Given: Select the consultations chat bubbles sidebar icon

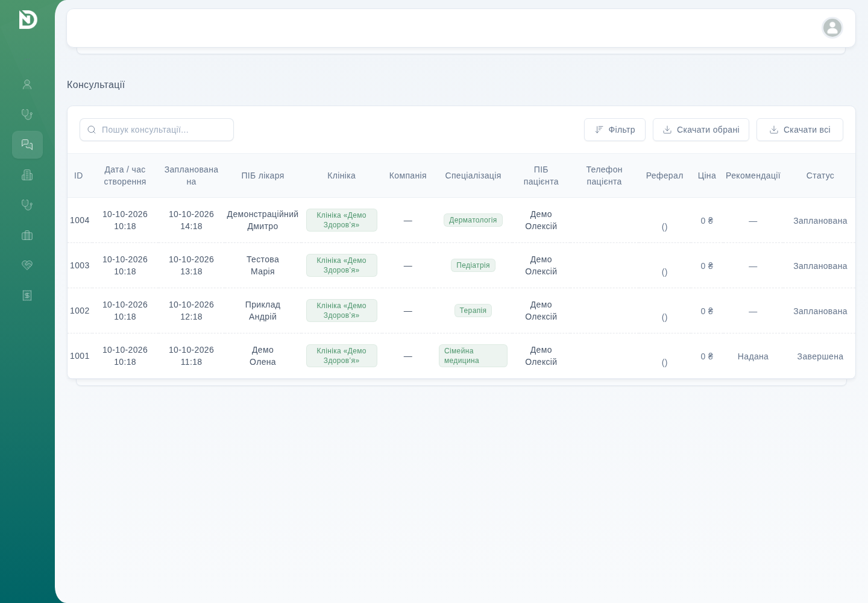Looking at the screenshot, I should tap(27, 145).
